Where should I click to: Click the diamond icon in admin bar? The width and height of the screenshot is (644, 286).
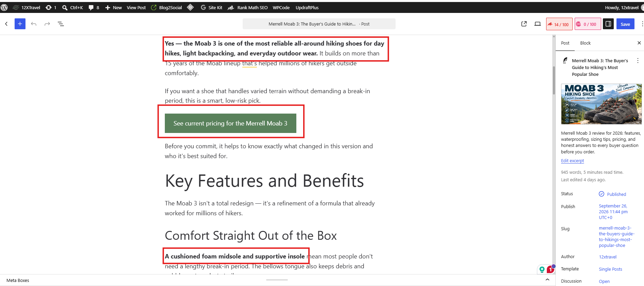[190, 7]
